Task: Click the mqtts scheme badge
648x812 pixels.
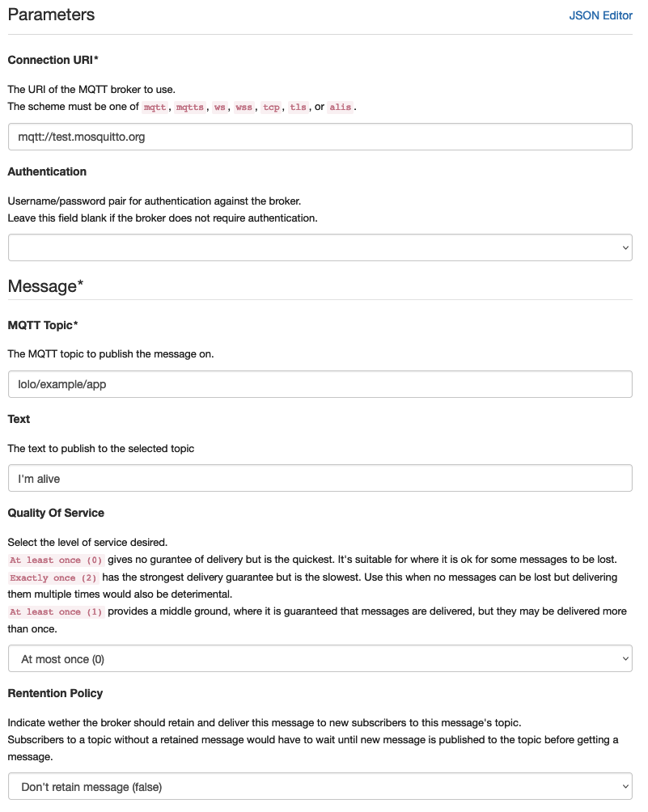Action: [x=189, y=107]
